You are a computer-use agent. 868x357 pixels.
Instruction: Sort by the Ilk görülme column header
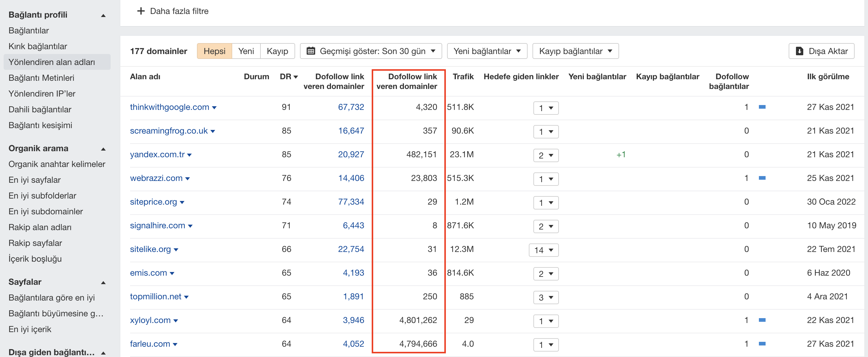(828, 77)
